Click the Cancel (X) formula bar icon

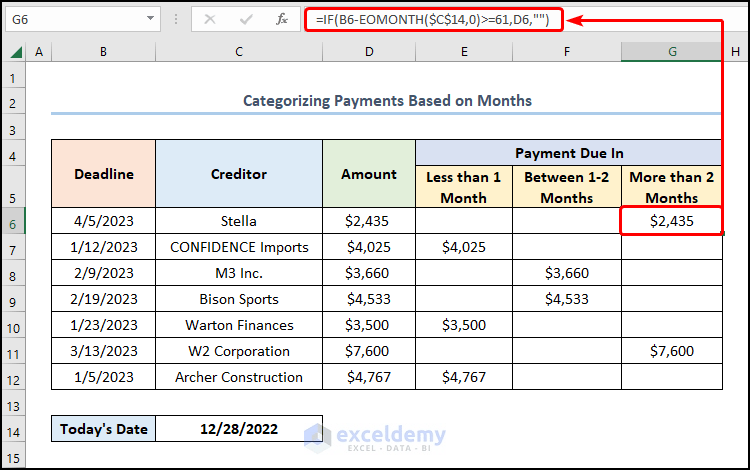[210, 20]
